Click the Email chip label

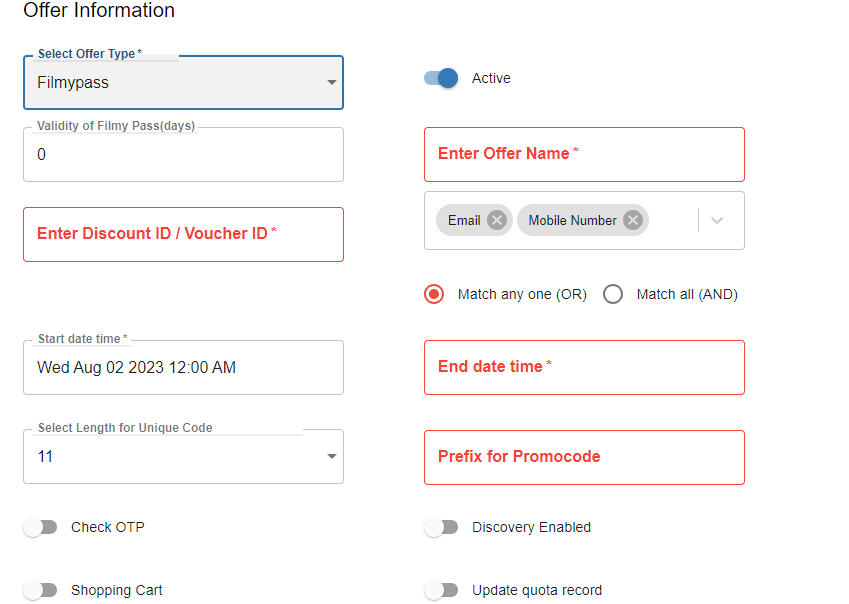click(x=464, y=220)
